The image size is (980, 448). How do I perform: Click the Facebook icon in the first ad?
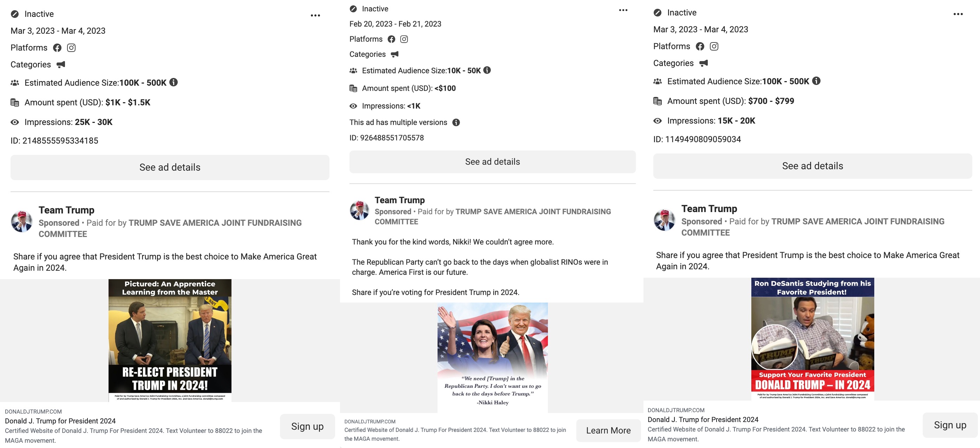(57, 47)
